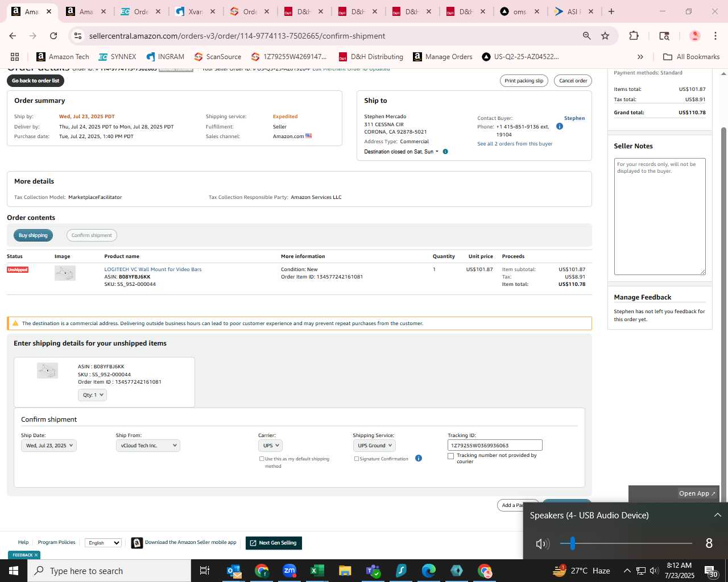This screenshot has height=582, width=728.
Task: Click the Stephen contact buyer link
Action: coord(574,118)
